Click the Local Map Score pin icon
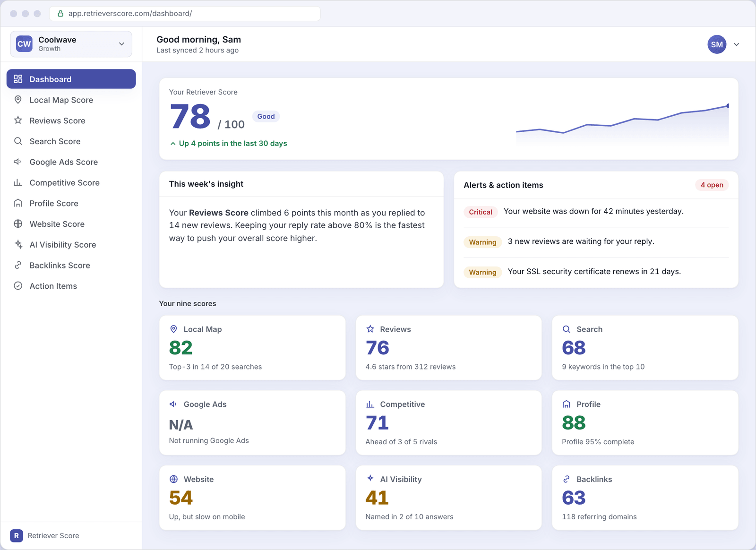The image size is (756, 550). click(18, 100)
